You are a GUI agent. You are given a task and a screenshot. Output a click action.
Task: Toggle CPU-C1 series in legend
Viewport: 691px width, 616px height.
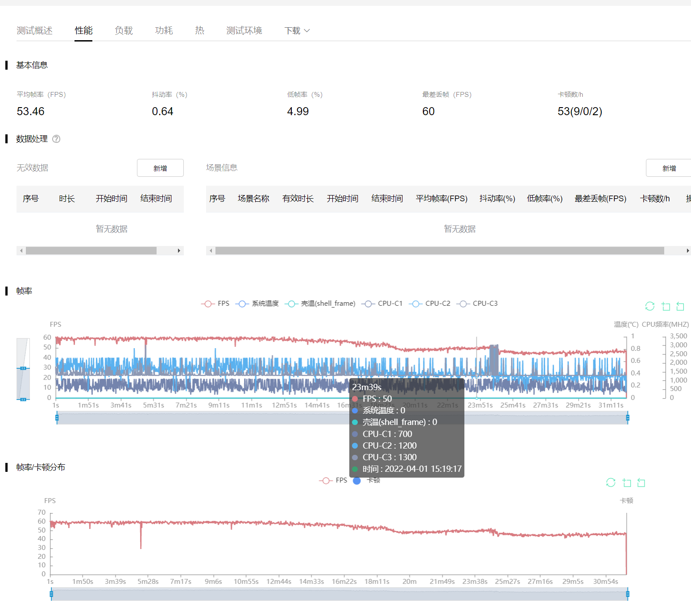click(382, 304)
